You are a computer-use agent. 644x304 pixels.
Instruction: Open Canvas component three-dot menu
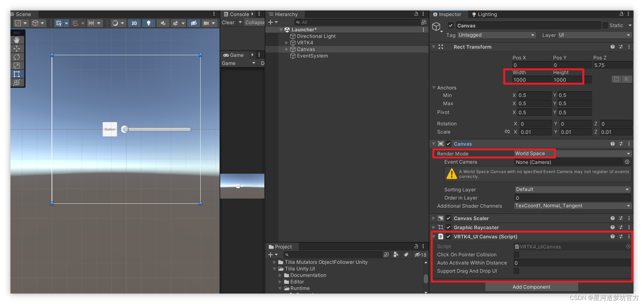pos(629,144)
